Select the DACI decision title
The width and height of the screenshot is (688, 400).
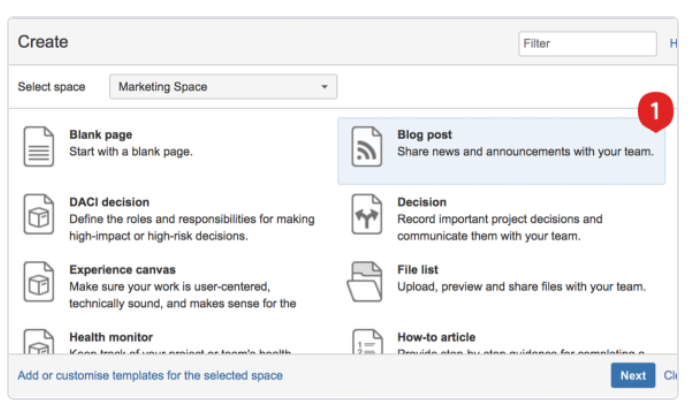tap(109, 202)
